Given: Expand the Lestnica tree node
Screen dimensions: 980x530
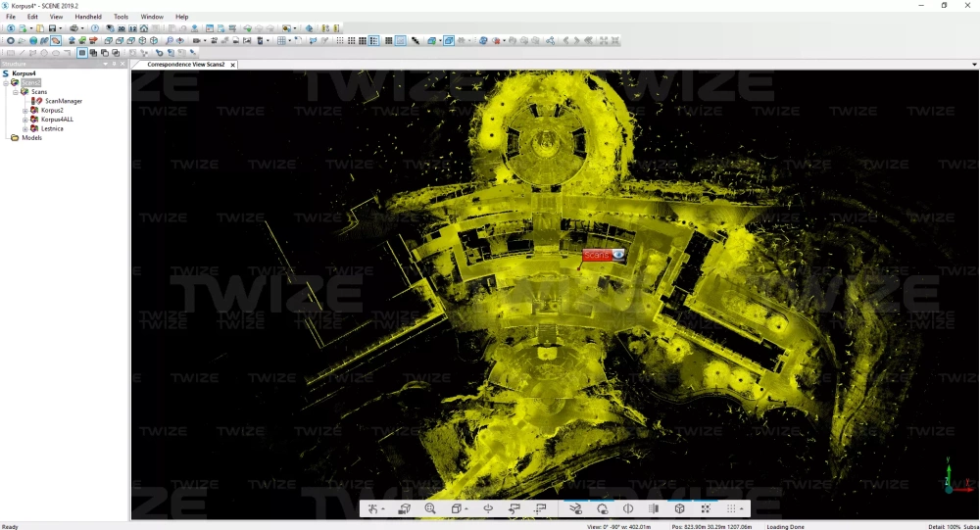Looking at the screenshot, I should point(24,128).
